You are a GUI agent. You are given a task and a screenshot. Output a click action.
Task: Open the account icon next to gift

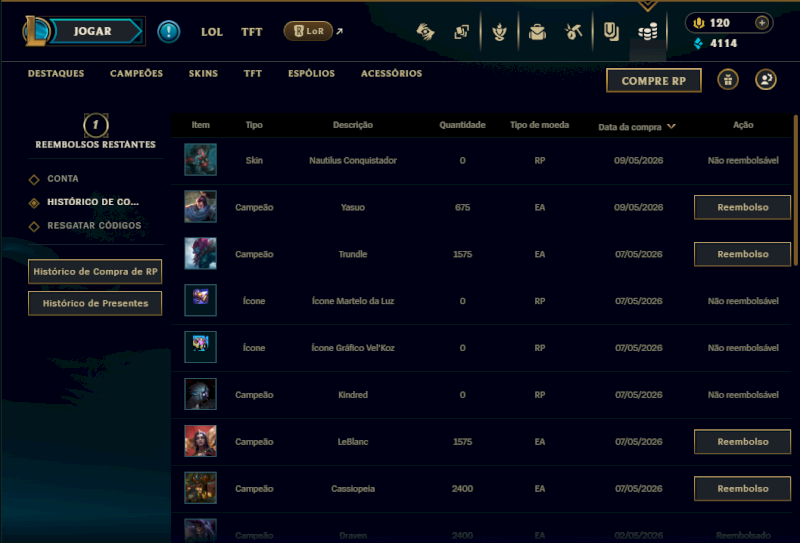tap(765, 80)
